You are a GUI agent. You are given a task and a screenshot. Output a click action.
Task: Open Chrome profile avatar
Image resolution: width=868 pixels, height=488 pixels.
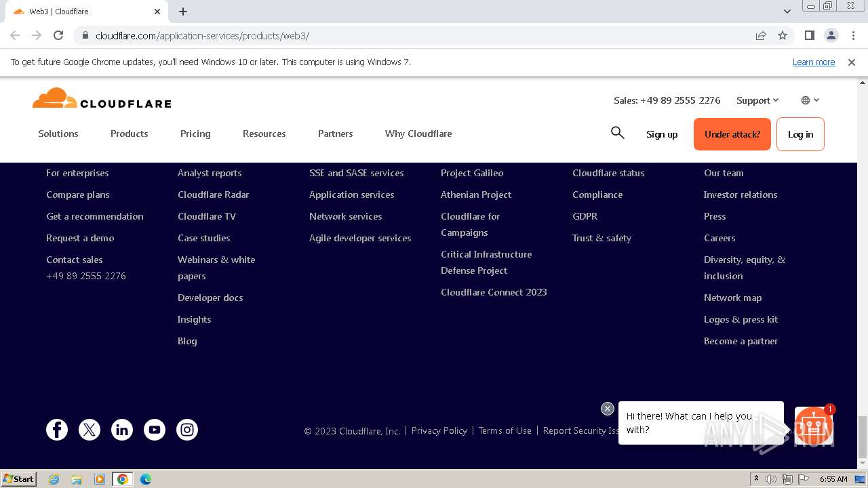(831, 35)
